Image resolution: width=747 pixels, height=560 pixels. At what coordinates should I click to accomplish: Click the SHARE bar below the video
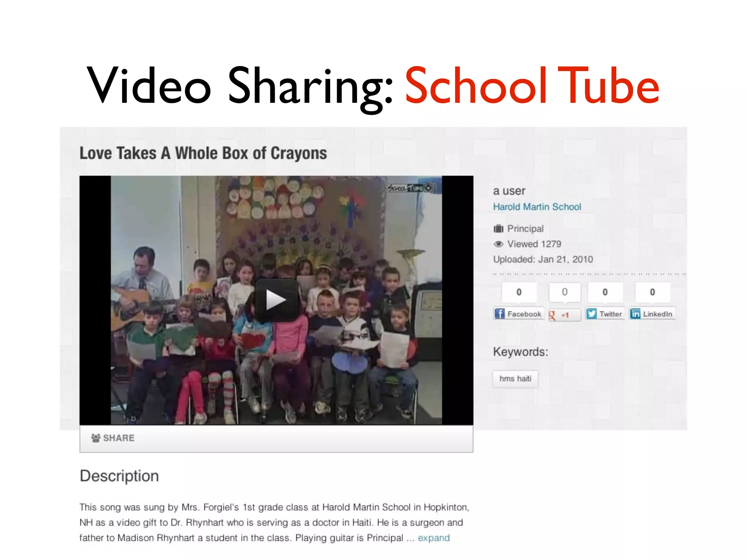click(276, 438)
